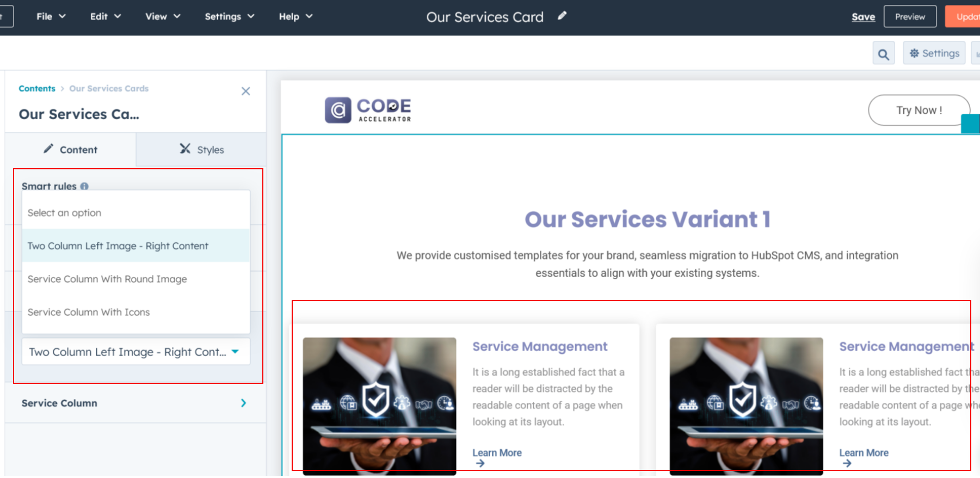Switch to the Styles tab
Image resolution: width=980 pixels, height=478 pixels.
(201, 150)
